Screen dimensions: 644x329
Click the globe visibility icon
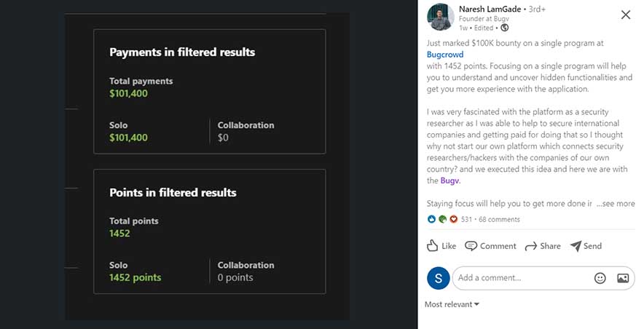504,28
